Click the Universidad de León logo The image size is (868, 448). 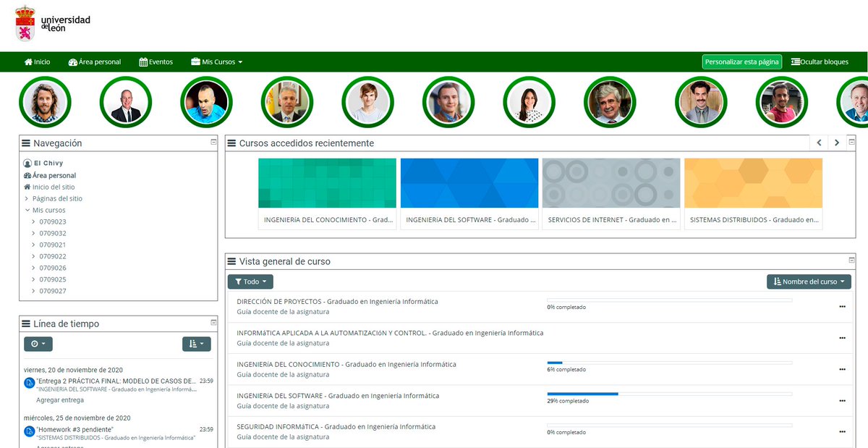[x=53, y=23]
